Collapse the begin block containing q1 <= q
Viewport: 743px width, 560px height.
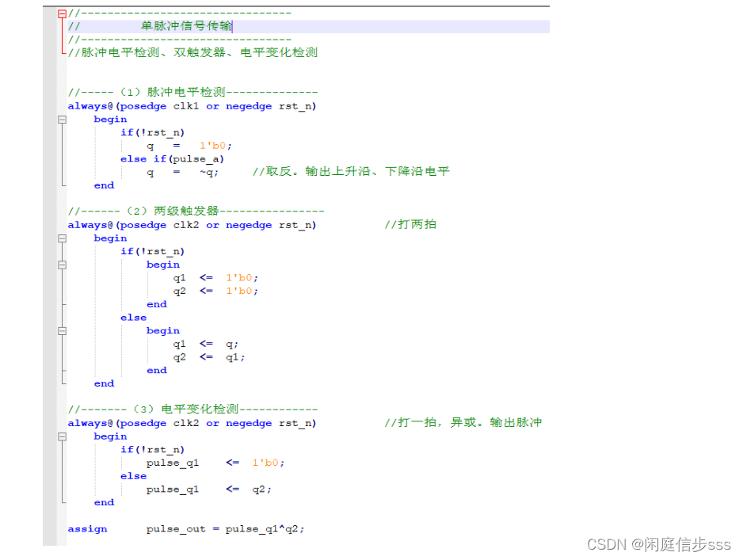(62, 331)
